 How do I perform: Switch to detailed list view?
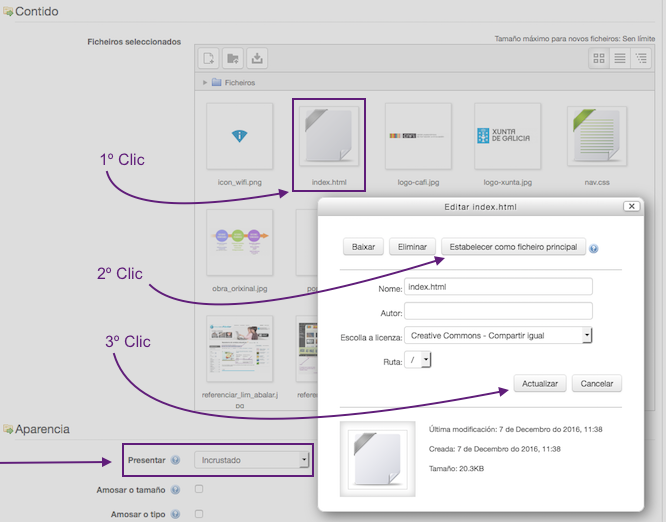(620, 58)
